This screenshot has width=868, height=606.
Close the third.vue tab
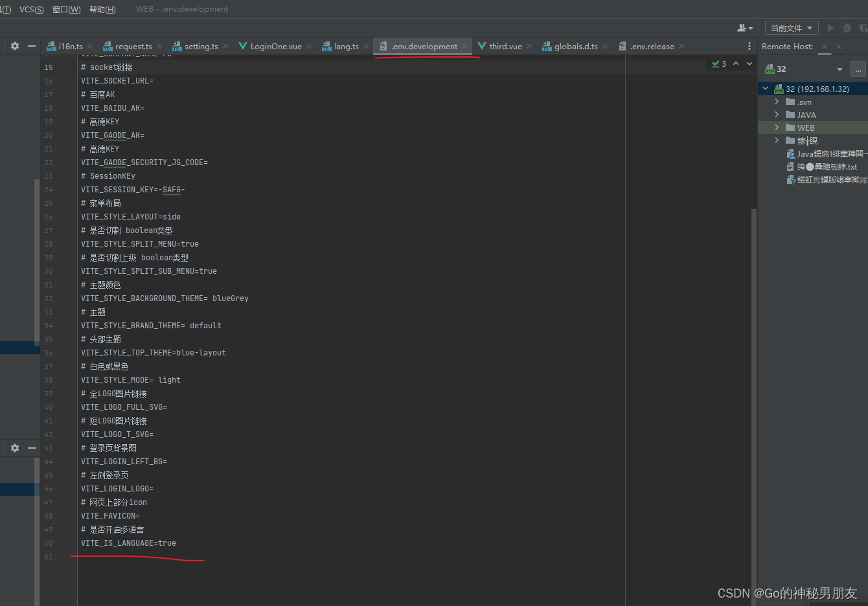pos(529,46)
